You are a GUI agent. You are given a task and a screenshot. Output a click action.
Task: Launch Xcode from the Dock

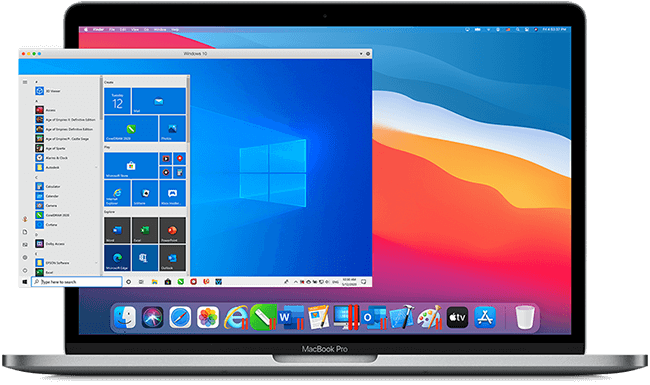coord(401,317)
